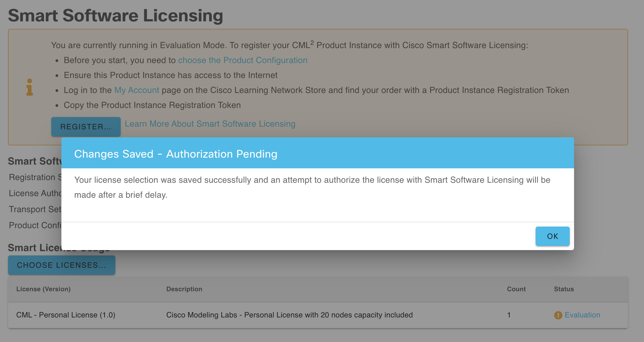Click the Transport Settings label
Viewport: 644px width, 342px height.
pyautogui.click(x=35, y=209)
